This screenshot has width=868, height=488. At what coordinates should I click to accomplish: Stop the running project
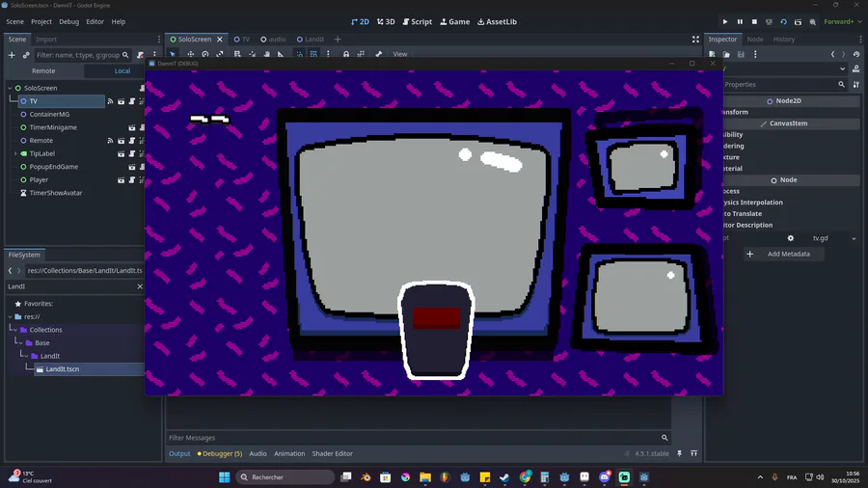754,21
